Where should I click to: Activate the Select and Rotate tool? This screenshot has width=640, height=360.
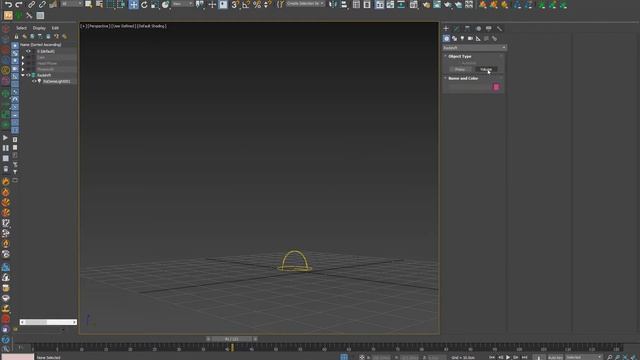(144, 5)
